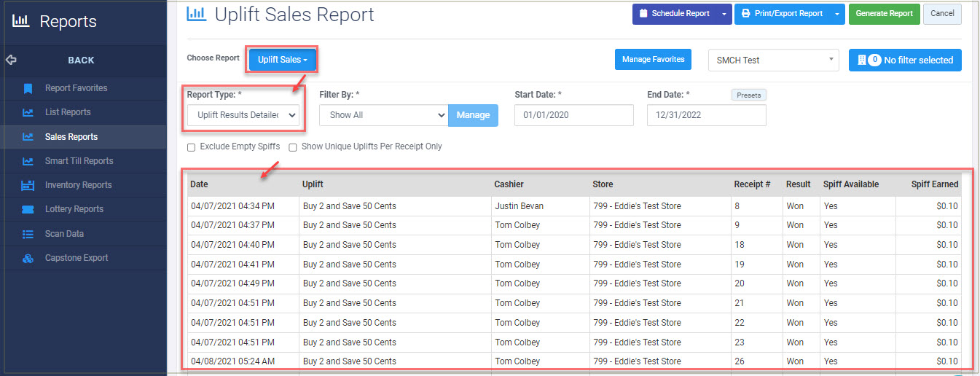Click the Result column header

pyautogui.click(x=801, y=184)
